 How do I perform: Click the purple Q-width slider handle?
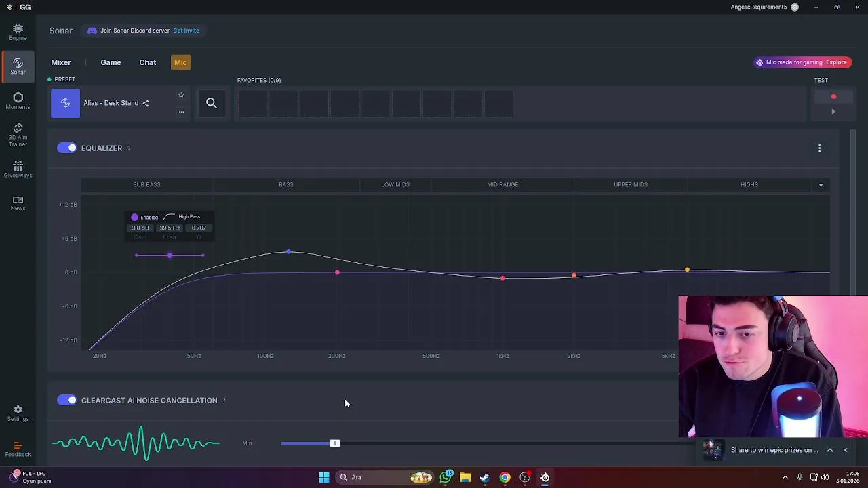pyautogui.click(x=170, y=255)
